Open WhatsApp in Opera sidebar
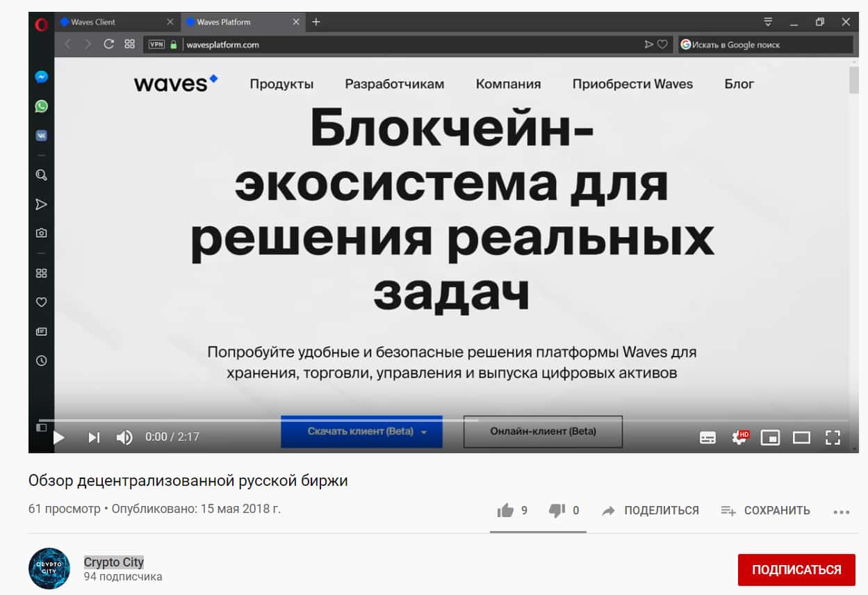The image size is (868, 595). tap(42, 106)
